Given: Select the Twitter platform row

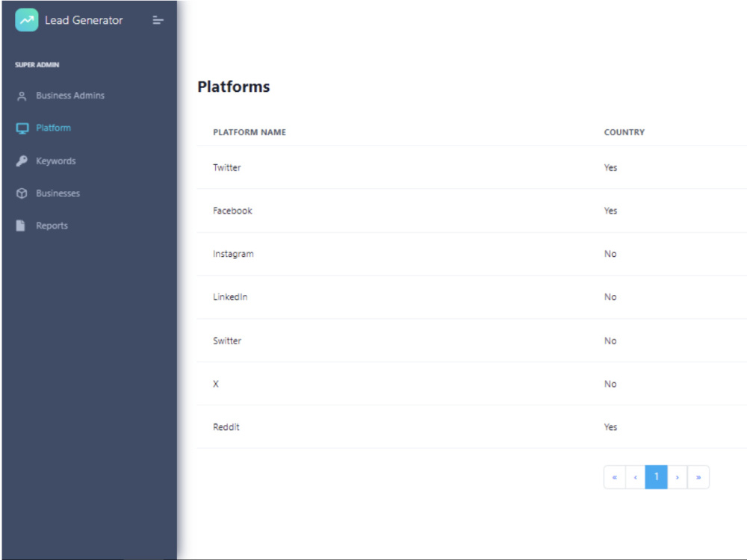Looking at the screenshot, I should click(x=471, y=167).
